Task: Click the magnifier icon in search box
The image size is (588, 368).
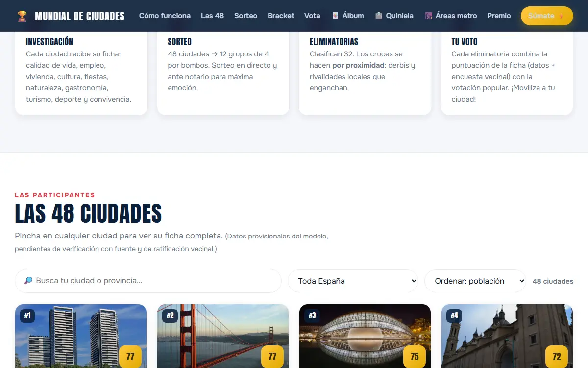Action: [x=28, y=281]
